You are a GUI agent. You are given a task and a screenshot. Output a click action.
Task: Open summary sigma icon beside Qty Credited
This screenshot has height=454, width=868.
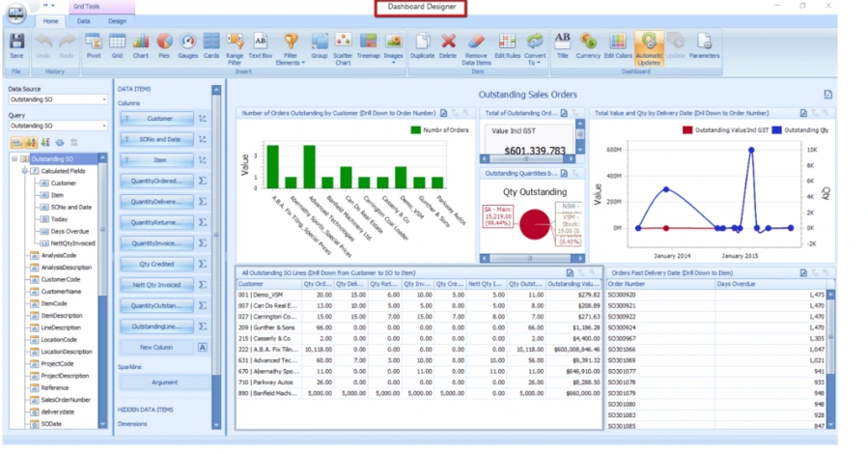click(x=203, y=264)
